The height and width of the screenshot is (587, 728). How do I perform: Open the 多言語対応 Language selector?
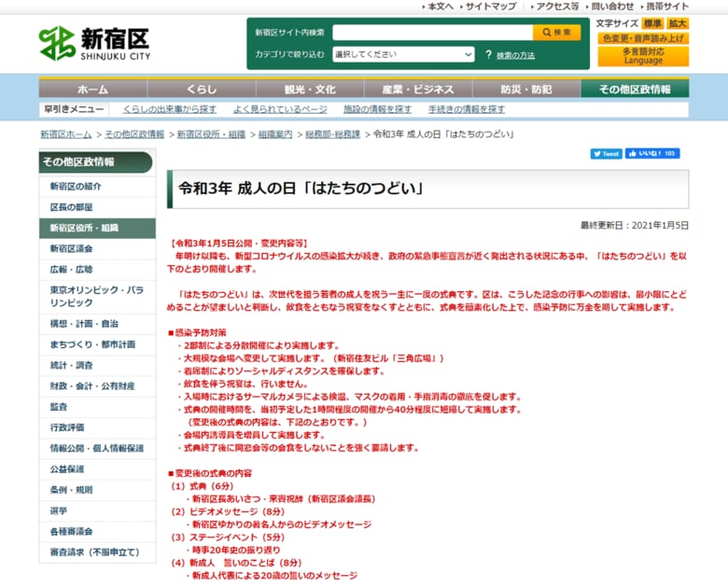(x=643, y=56)
